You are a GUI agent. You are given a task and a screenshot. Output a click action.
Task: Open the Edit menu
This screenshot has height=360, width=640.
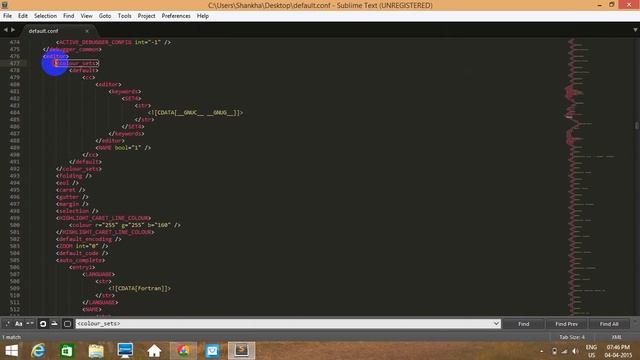[23, 16]
